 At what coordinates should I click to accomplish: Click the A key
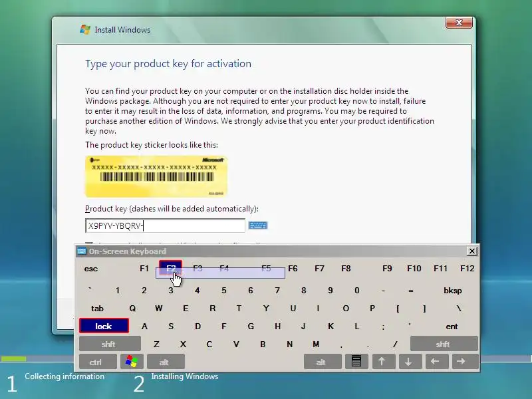tap(144, 327)
